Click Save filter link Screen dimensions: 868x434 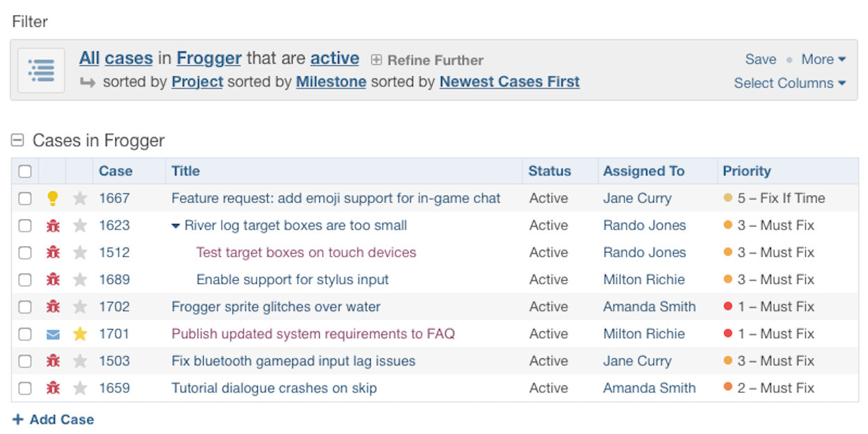pos(760,59)
